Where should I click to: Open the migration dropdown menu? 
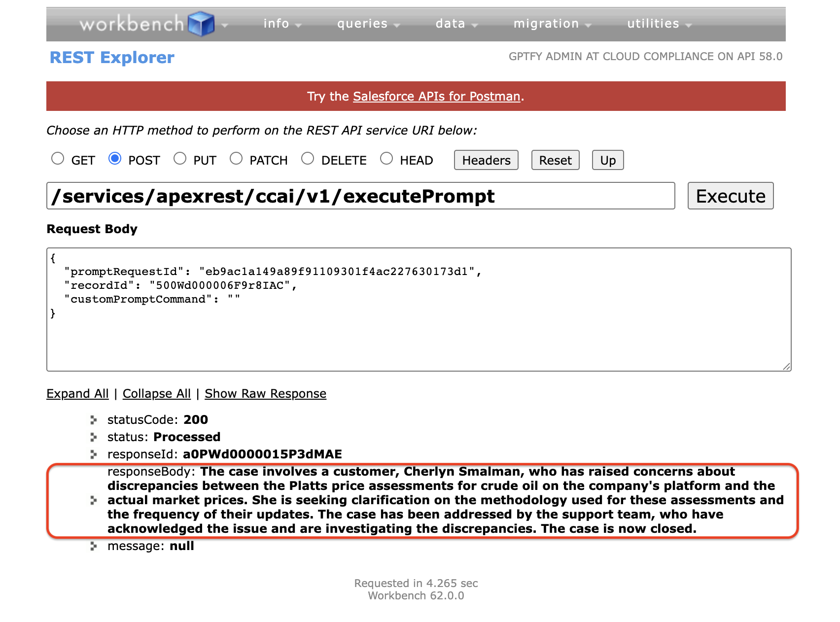click(x=551, y=24)
